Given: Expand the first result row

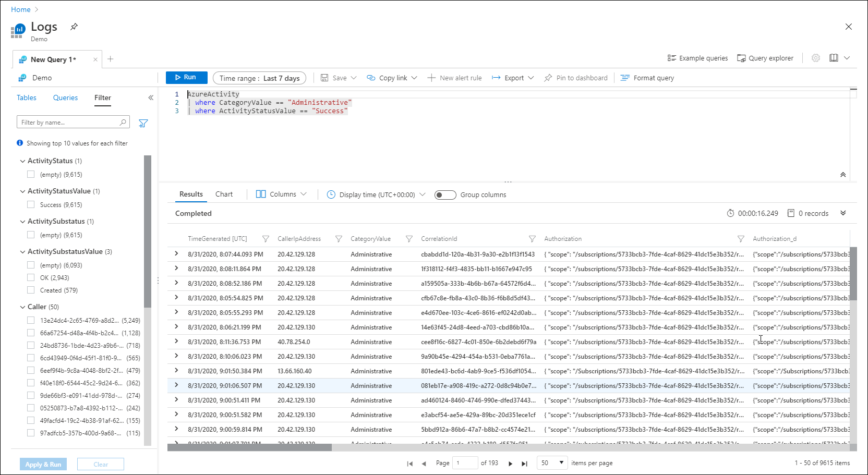Looking at the screenshot, I should [x=176, y=254].
